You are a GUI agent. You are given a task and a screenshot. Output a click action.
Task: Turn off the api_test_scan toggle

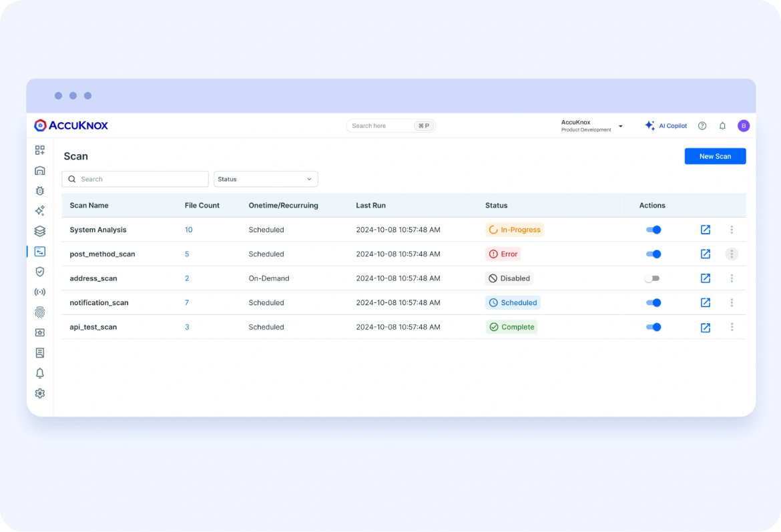653,327
